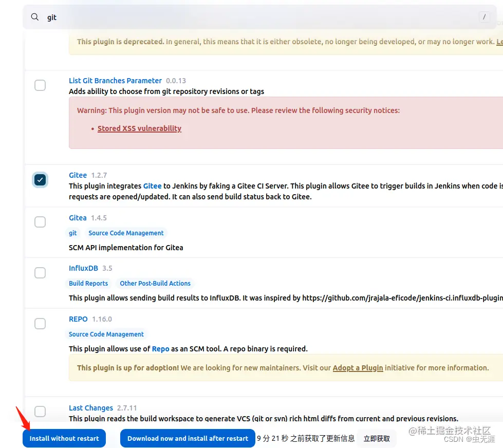Click the 'SCM API implementation for Gitea' description
The image size is (503, 448).
(126, 248)
